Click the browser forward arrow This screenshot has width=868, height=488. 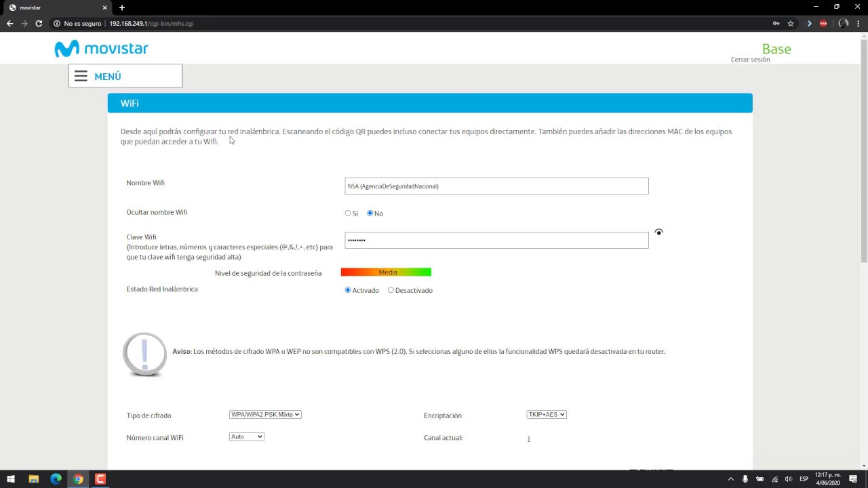(24, 23)
